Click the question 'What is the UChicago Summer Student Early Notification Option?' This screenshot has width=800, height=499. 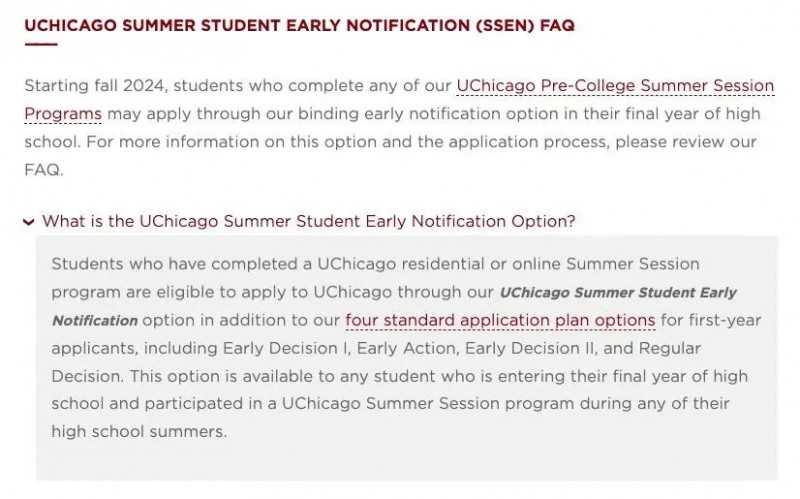point(309,221)
